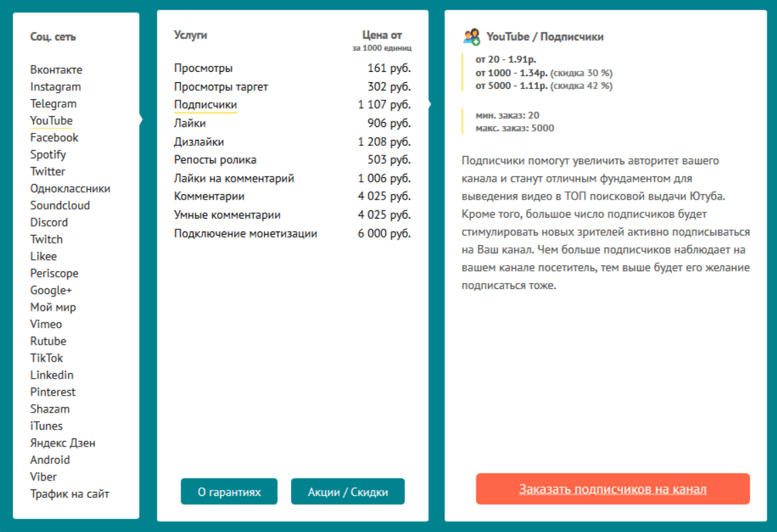Open Лайки на комментарий service

tap(234, 178)
